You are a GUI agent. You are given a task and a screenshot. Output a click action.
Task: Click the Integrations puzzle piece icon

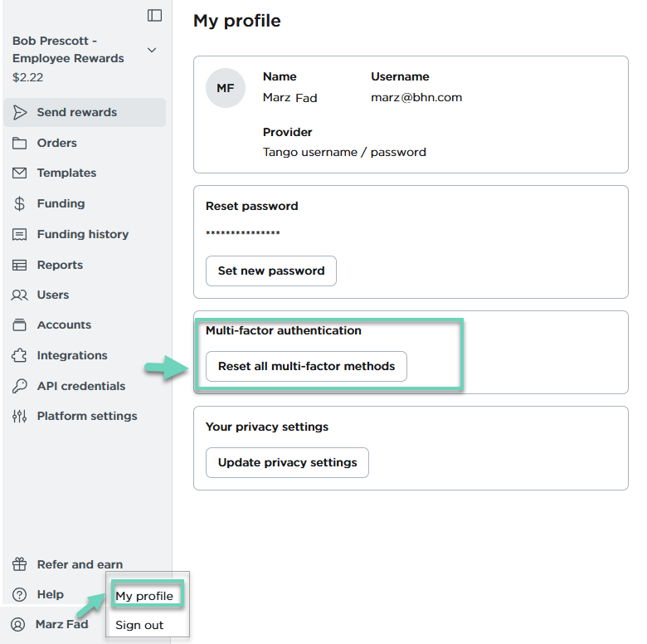click(x=19, y=355)
